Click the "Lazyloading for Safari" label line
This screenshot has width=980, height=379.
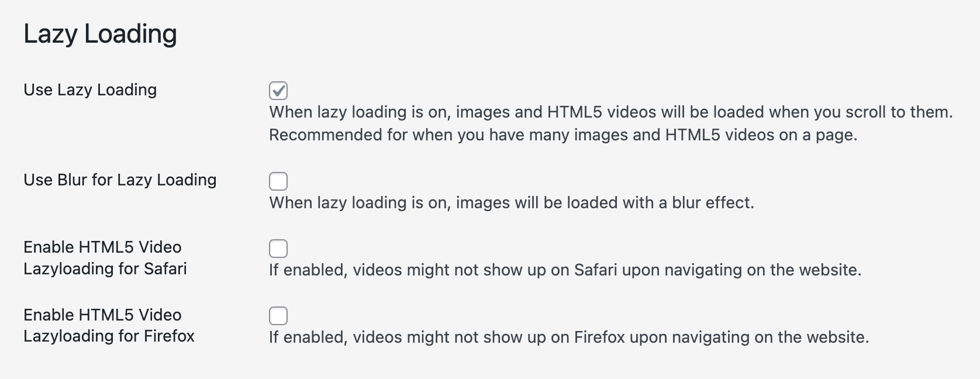[105, 269]
